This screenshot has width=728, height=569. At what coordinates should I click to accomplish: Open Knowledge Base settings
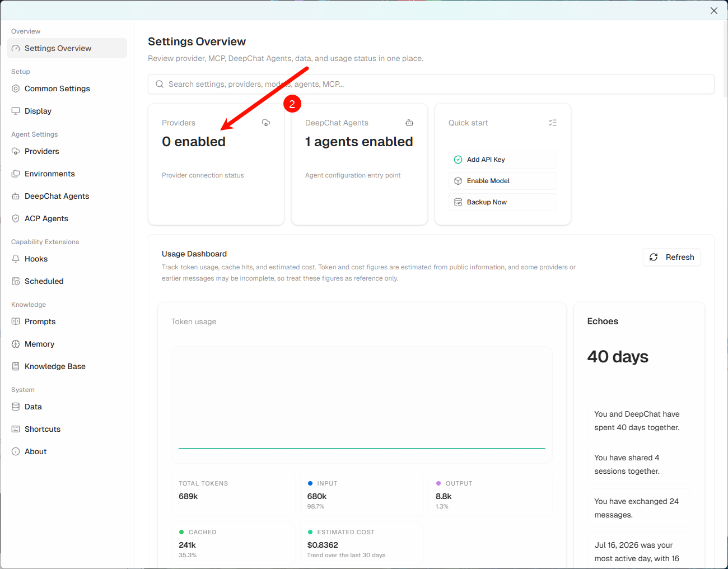[x=67, y=366]
